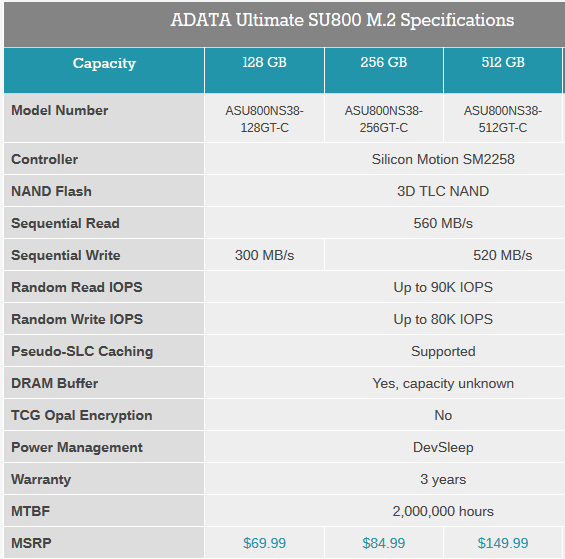Open the $84.99 MSRP price link

384,543
